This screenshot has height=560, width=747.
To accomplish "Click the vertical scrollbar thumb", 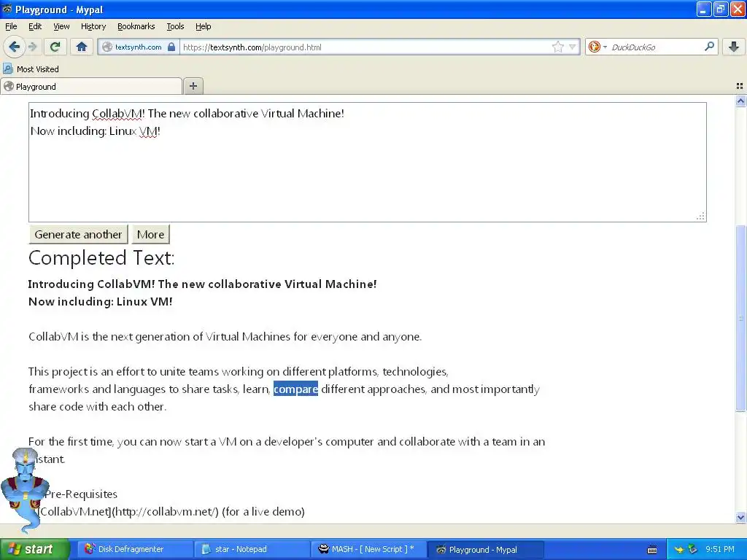I will click(x=740, y=318).
